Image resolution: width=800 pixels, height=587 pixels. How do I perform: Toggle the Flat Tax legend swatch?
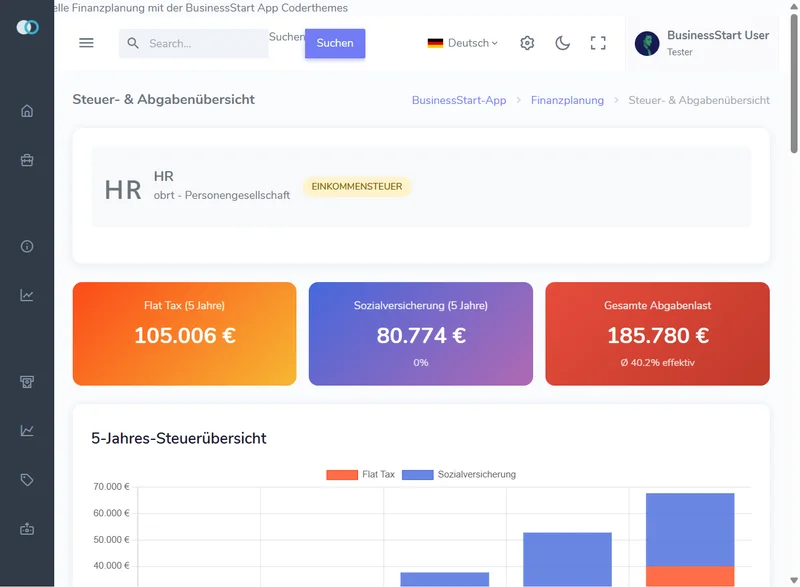(342, 474)
